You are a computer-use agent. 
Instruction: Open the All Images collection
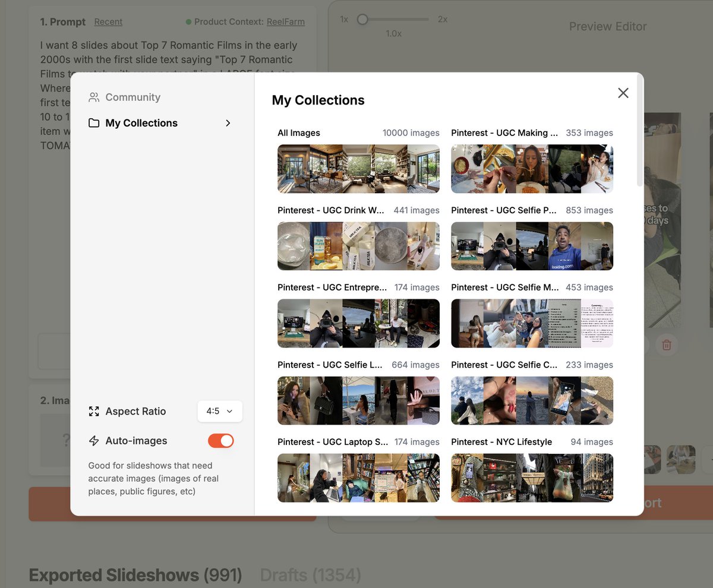(x=358, y=169)
